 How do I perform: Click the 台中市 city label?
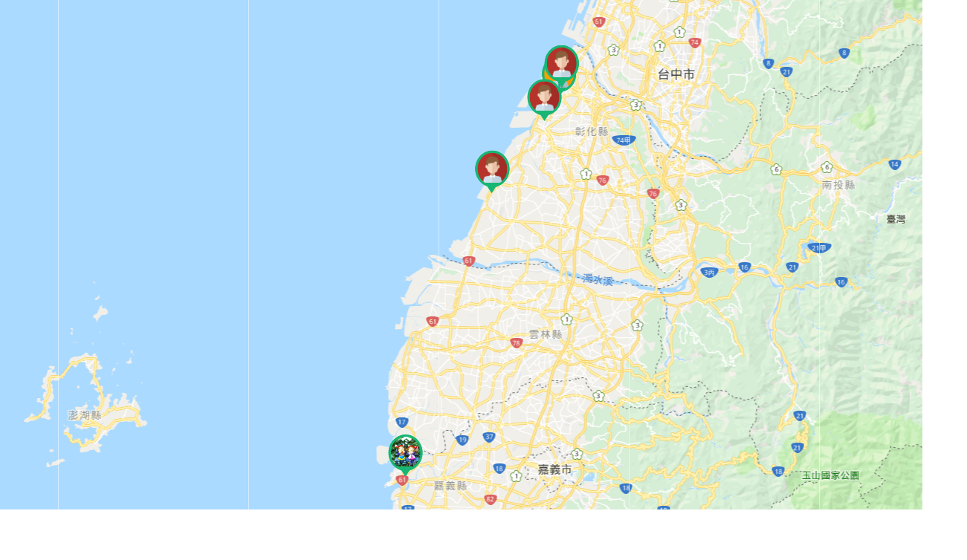676,74
